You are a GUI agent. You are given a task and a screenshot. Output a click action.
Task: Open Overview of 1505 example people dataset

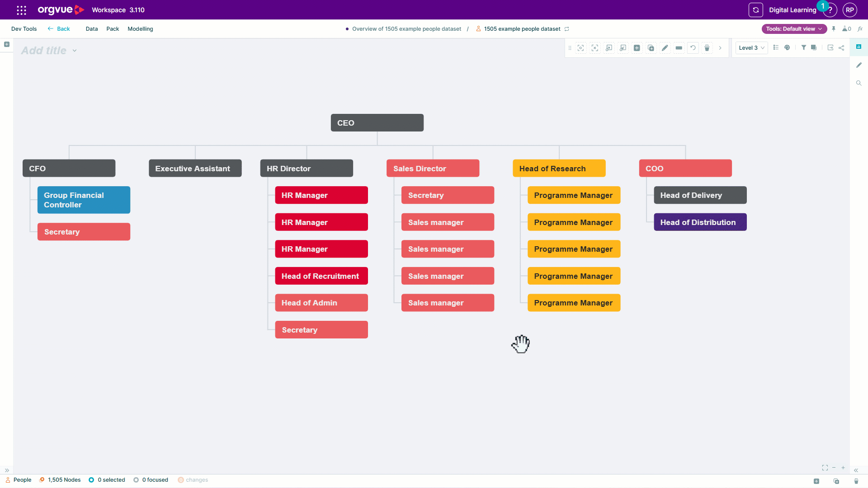click(406, 29)
